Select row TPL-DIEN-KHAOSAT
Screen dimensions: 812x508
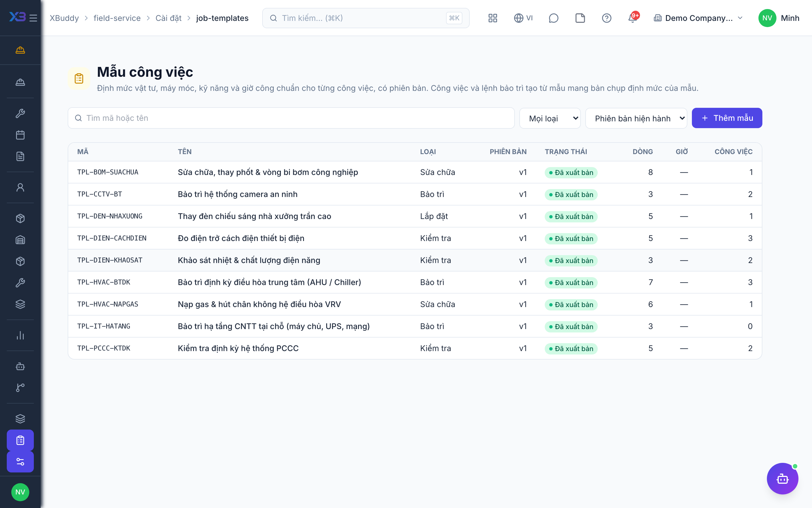tap(415, 260)
